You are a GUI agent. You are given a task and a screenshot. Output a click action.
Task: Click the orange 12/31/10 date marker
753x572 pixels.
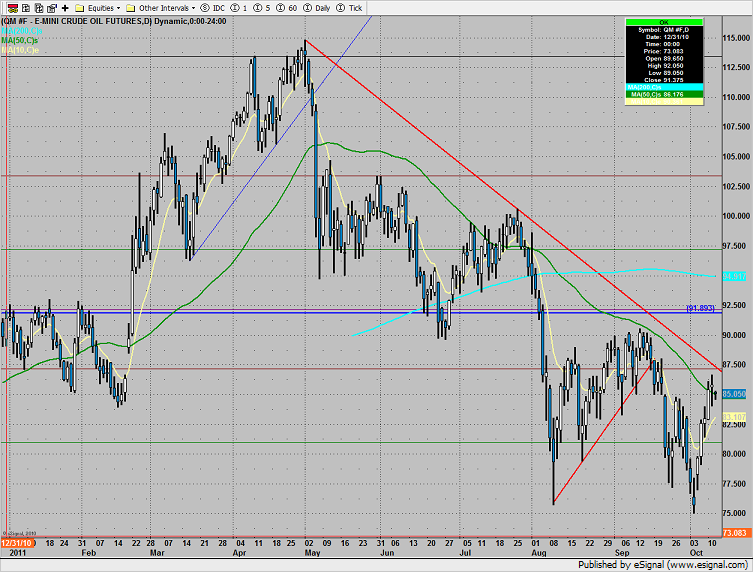[16, 543]
